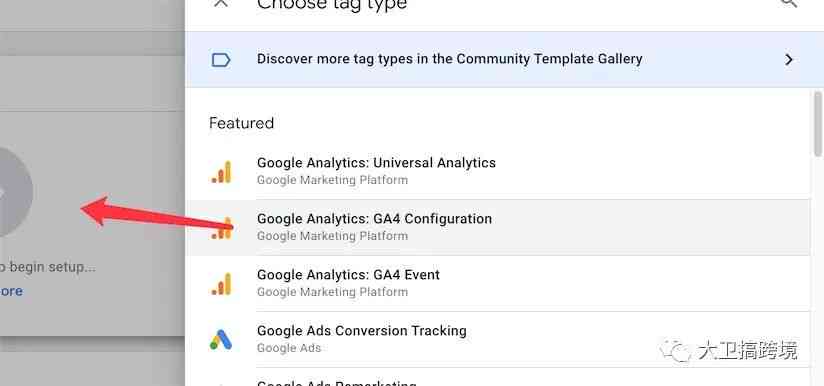Click the Google Ads logo icon
Image resolution: width=824 pixels, height=386 pixels.
(221, 340)
